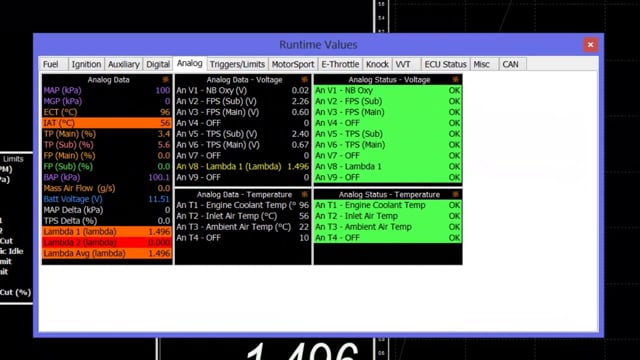Screen dimensions: 640x360
Task: Click An V9 - OFF voltage data row
Action: tap(243, 177)
